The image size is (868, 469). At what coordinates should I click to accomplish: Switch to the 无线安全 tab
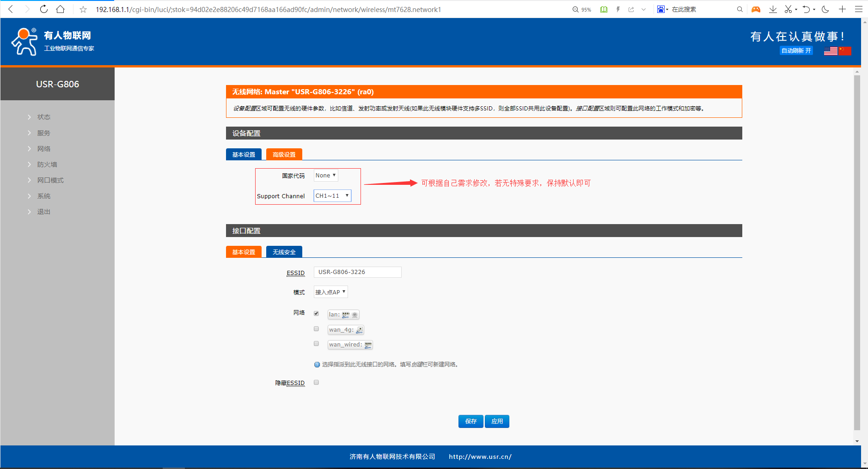[x=284, y=252]
